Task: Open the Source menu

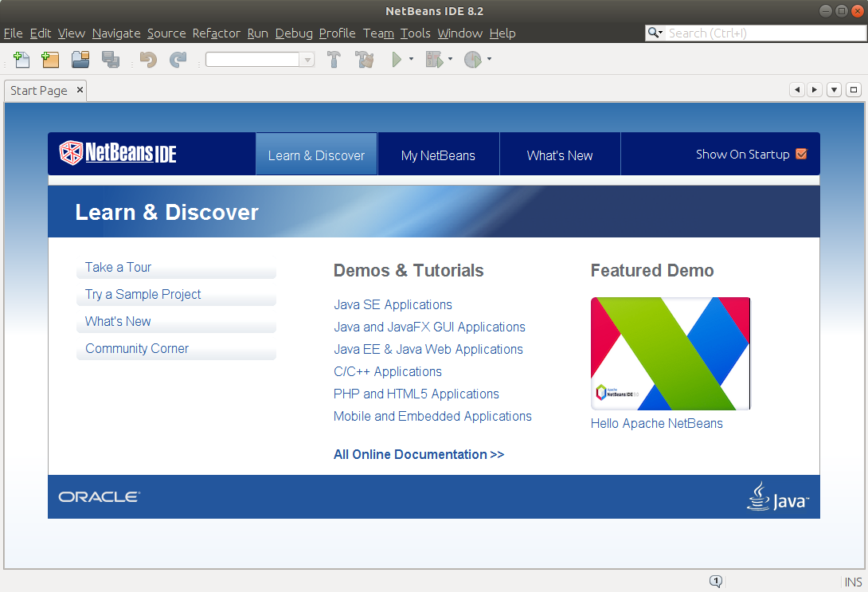Action: click(166, 33)
